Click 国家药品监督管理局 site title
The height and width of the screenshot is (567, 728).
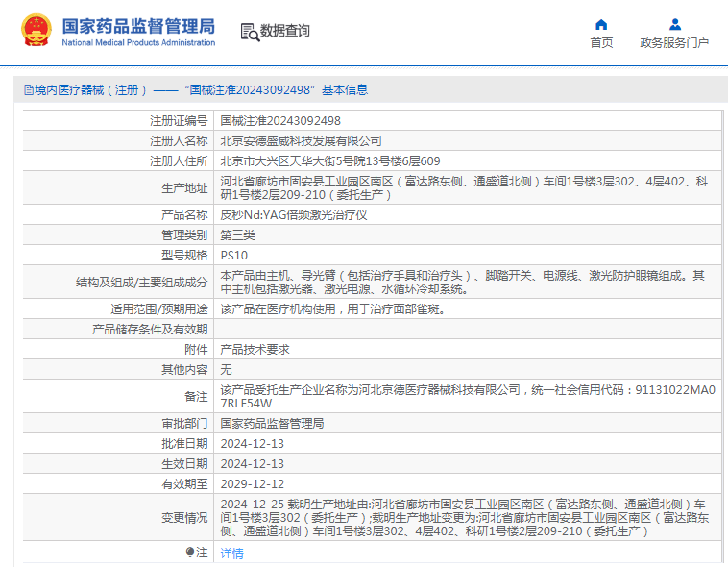point(138,26)
